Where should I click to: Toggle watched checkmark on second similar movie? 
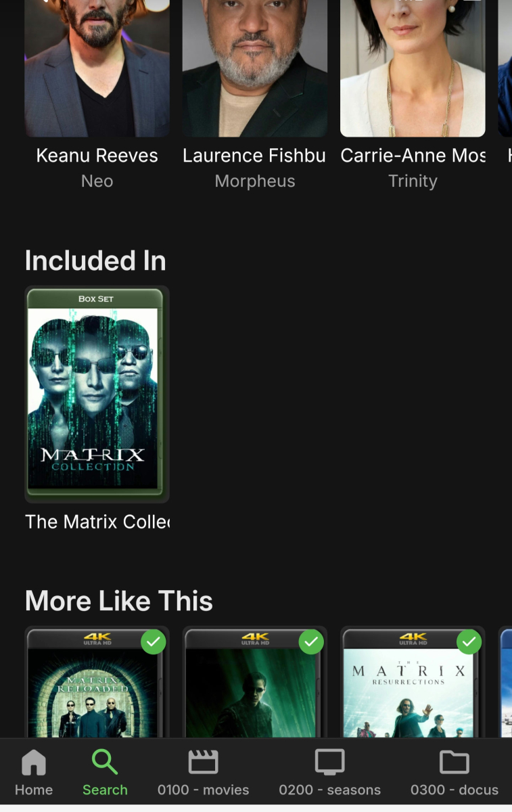tap(311, 641)
